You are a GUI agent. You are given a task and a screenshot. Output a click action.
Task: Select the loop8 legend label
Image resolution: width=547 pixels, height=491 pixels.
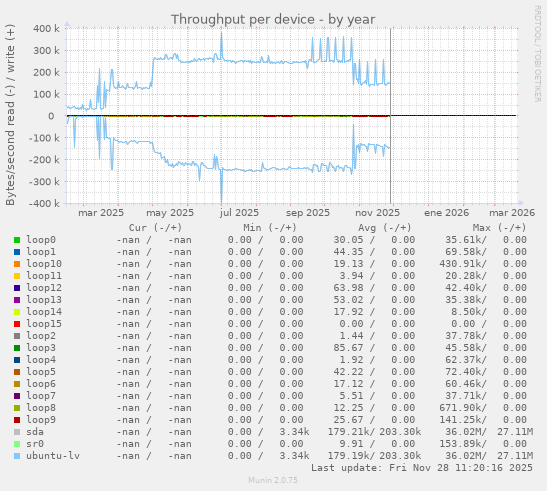pos(41,408)
